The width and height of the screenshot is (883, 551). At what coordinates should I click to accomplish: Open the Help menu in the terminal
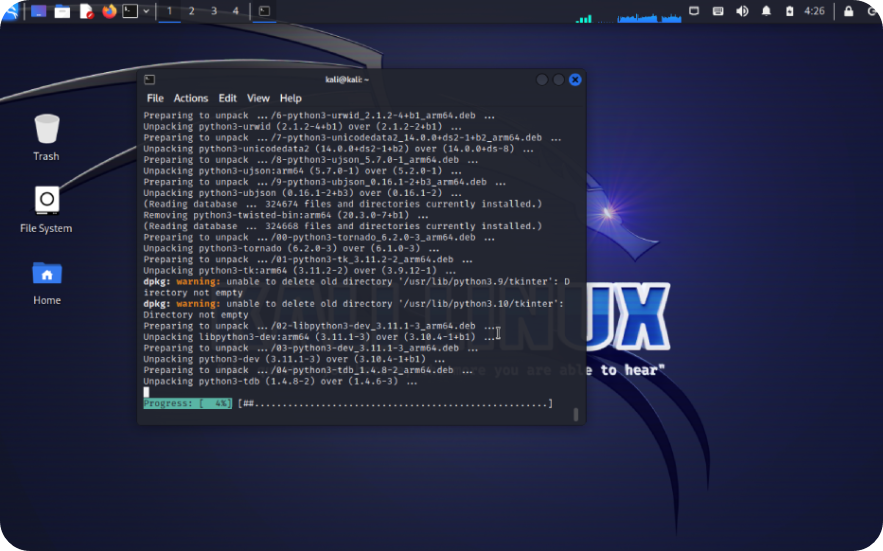291,98
